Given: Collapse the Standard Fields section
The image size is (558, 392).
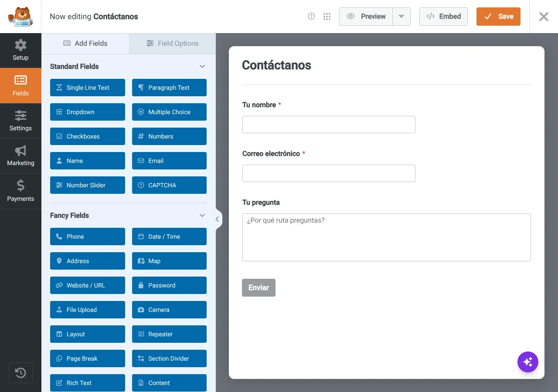Looking at the screenshot, I should [x=202, y=67].
